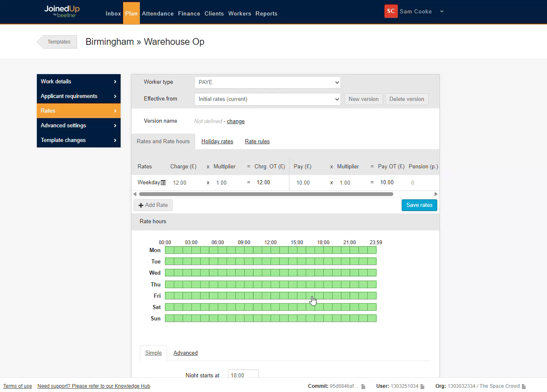Image resolution: width=547 pixels, height=392 pixels.
Task: Open the Worker type PAYE dropdown
Action: tap(267, 83)
